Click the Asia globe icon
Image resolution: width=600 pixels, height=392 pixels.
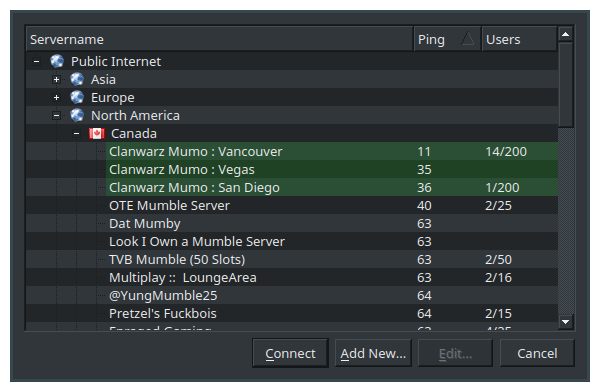[77, 79]
